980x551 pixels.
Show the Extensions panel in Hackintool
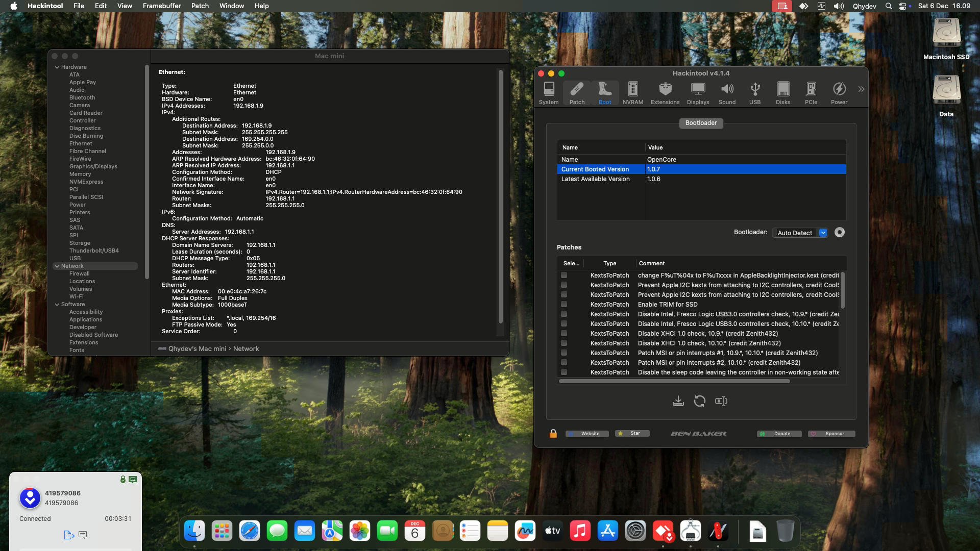pyautogui.click(x=665, y=92)
